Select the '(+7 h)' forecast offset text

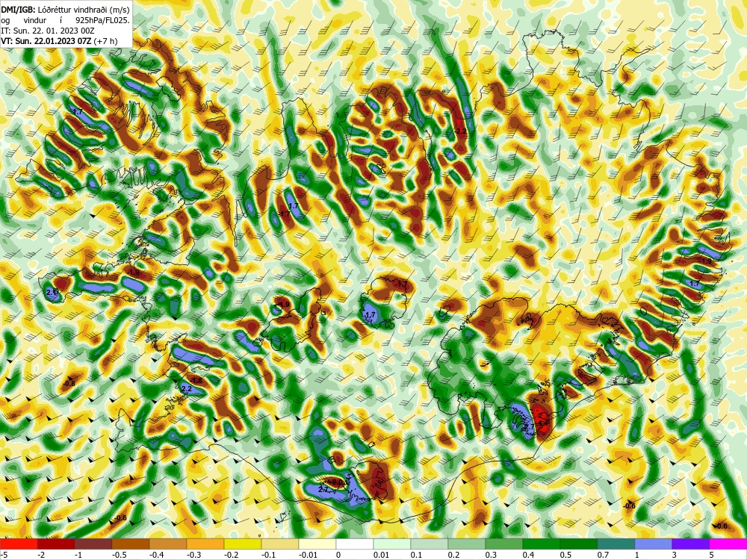[x=105, y=41]
